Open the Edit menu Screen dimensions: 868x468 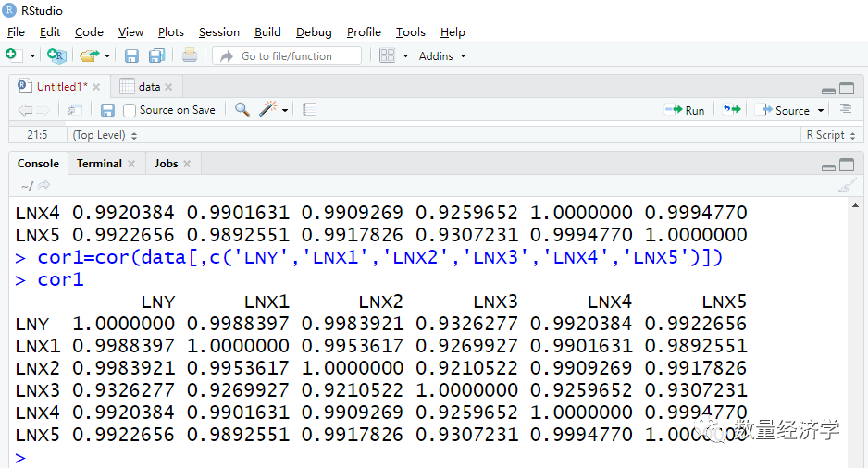[50, 32]
